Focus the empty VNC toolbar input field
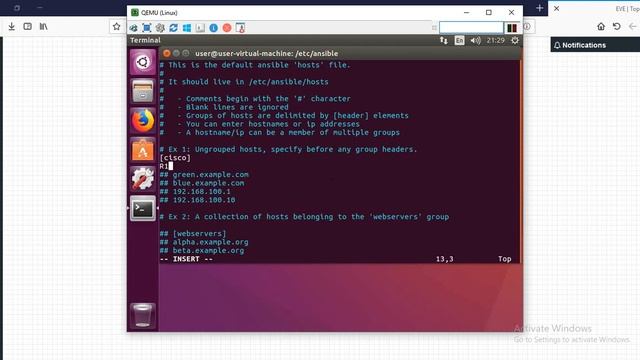Image resolution: width=640 pixels, height=360 pixels. [x=471, y=27]
